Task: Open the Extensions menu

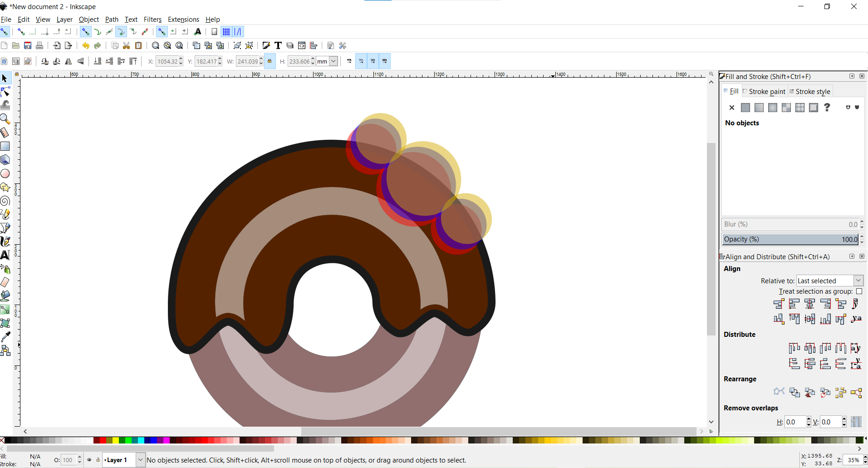Action: tap(183, 20)
